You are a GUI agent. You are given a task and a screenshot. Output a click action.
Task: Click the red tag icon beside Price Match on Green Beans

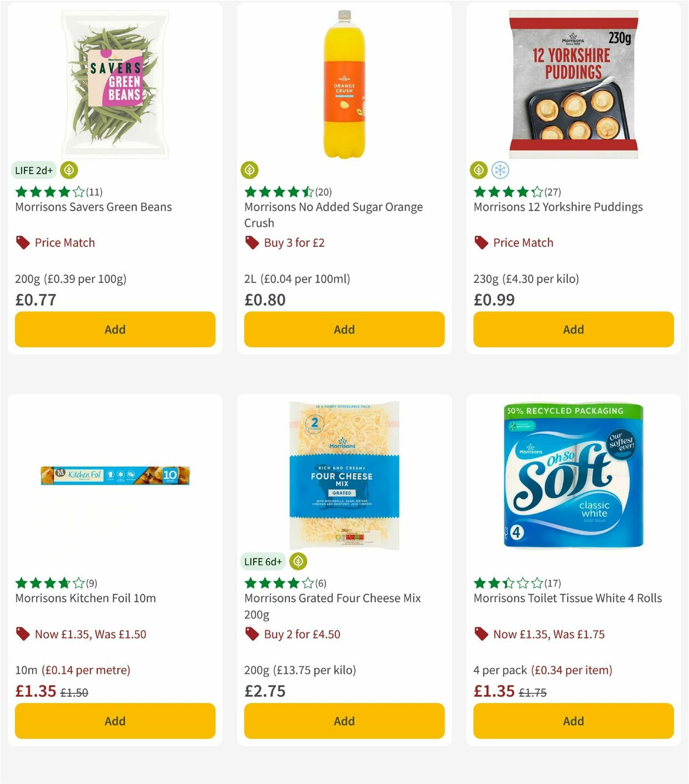click(x=22, y=242)
